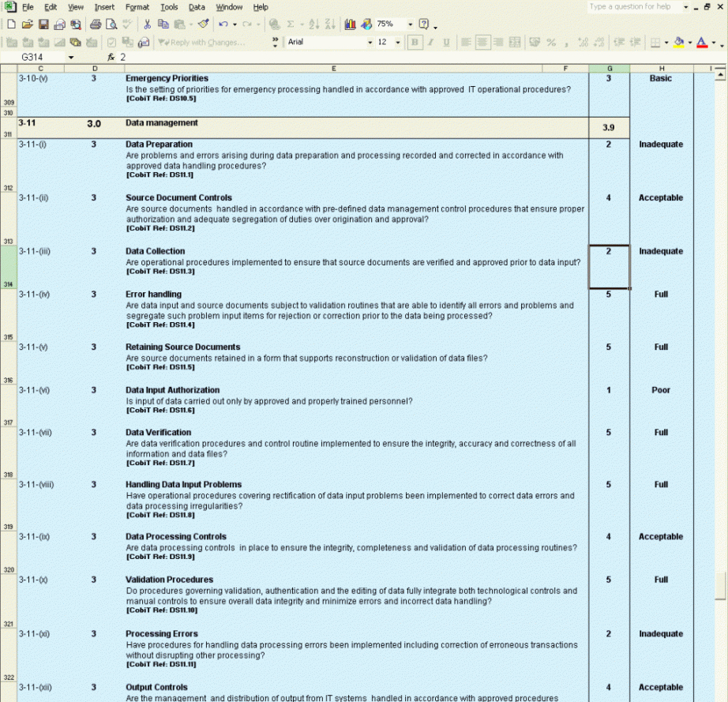This screenshot has width=728, height=702.
Task: Open the zoom 75% dropdown
Action: click(x=409, y=24)
